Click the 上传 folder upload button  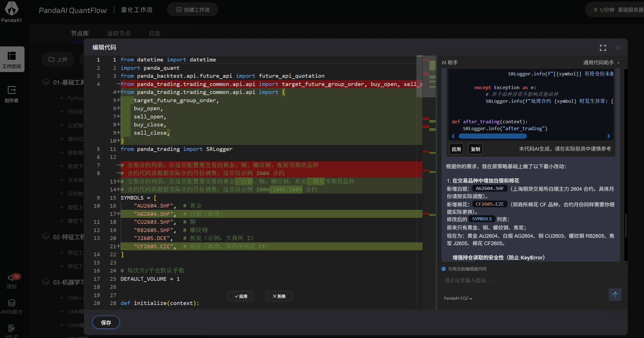pyautogui.click(x=58, y=59)
